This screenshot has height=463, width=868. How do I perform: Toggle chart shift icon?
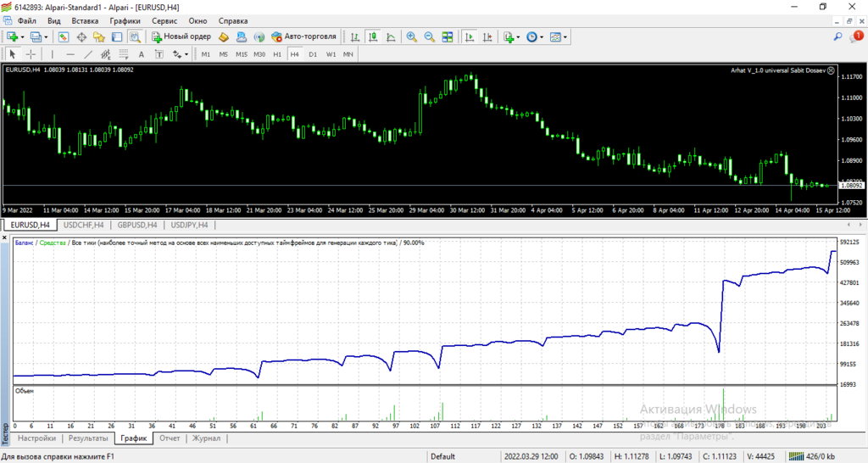pos(487,37)
